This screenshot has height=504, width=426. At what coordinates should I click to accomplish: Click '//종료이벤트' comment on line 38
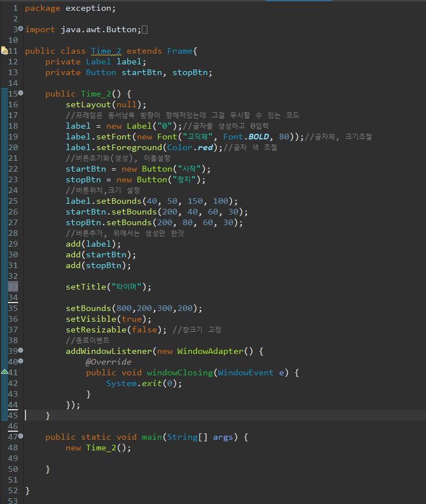88,340
